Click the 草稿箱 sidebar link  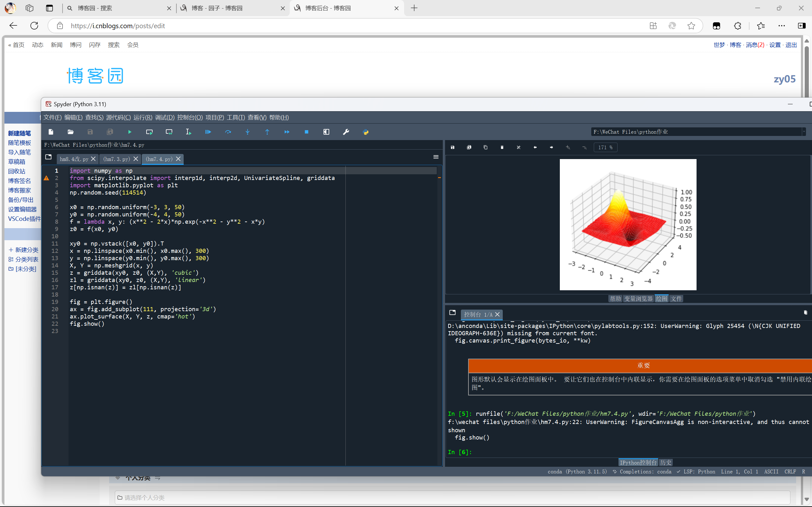point(16,162)
